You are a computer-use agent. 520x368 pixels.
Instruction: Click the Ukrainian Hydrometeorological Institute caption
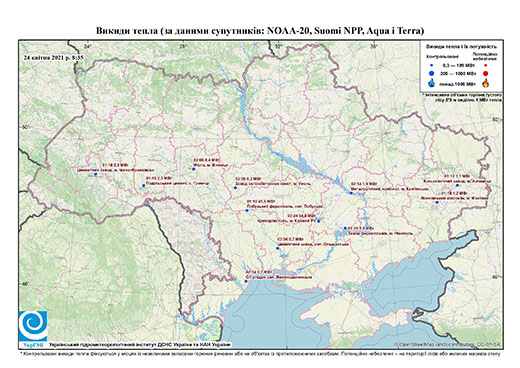click(140, 345)
